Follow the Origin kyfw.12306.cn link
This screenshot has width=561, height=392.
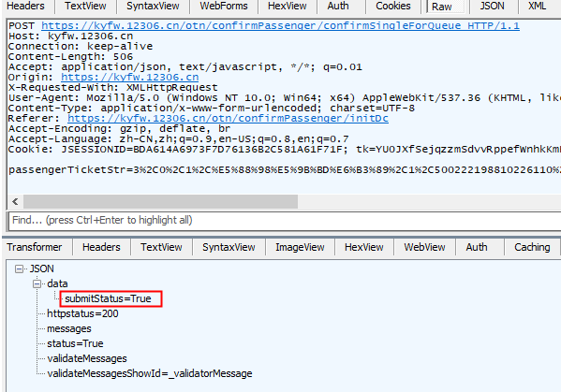point(129,78)
